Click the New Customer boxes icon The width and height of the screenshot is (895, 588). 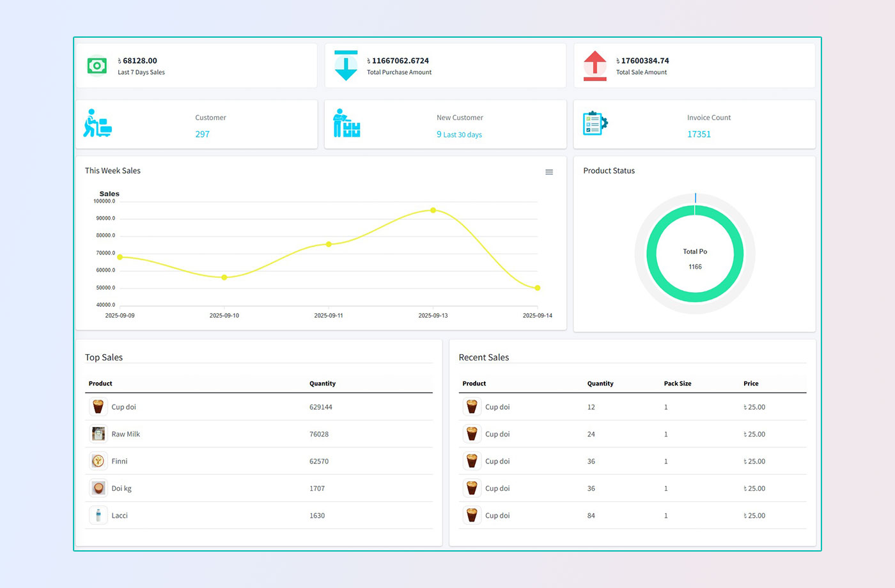coord(346,123)
